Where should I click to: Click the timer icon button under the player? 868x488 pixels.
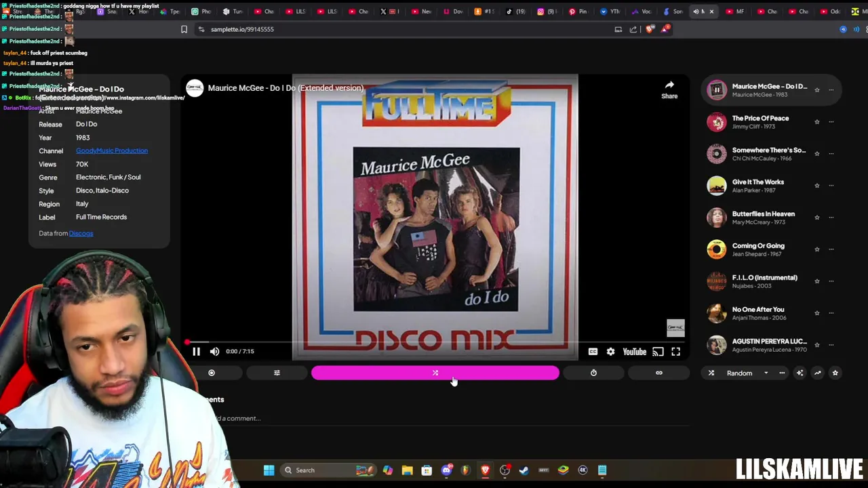tap(593, 373)
